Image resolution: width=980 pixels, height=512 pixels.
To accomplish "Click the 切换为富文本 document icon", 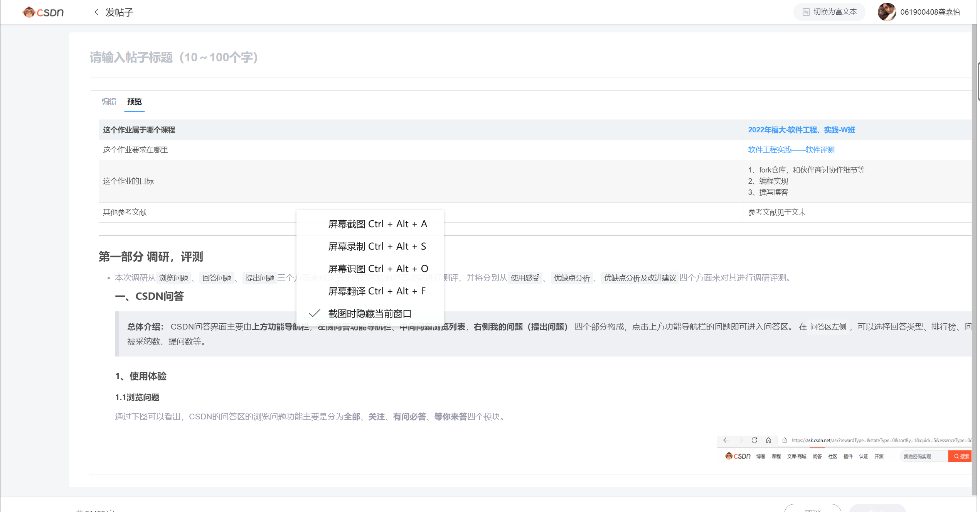I will point(806,12).
